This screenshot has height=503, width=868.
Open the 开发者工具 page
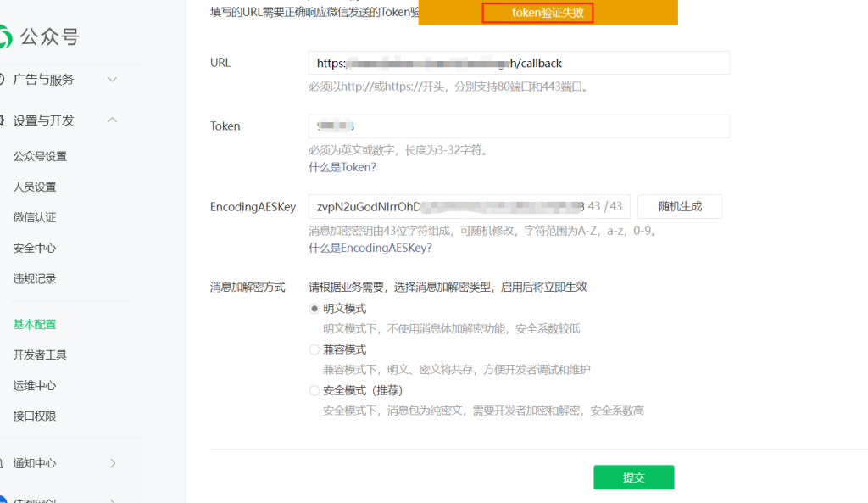click(40, 355)
